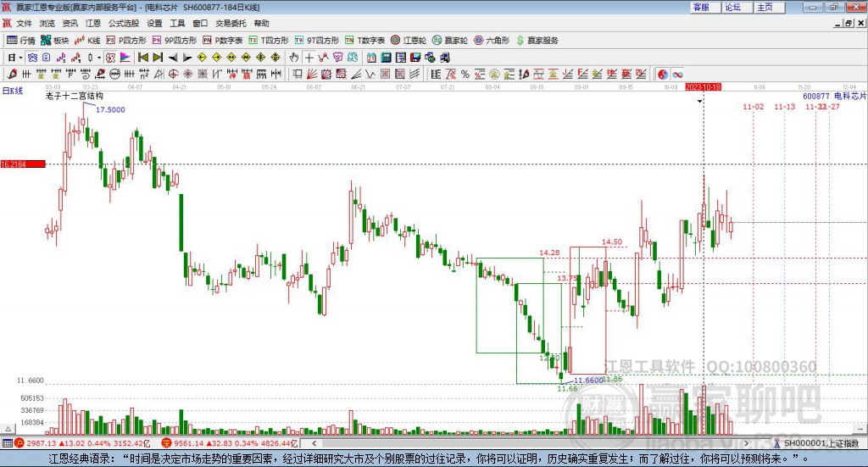The height and width of the screenshot is (467, 868).
Task: Open the 板块 sector view
Action: (x=54, y=41)
